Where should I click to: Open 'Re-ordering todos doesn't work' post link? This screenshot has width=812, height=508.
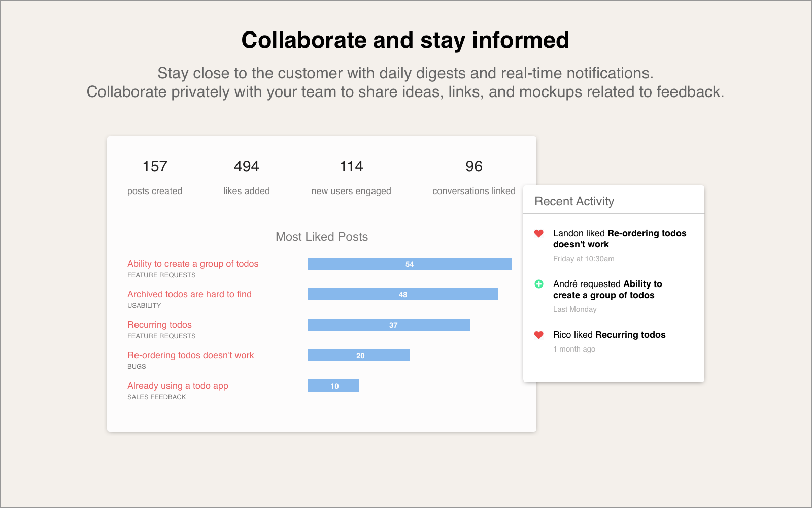pos(190,355)
